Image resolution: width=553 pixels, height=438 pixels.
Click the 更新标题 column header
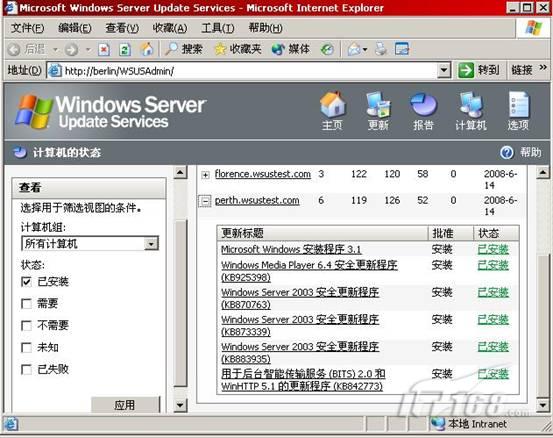[x=322, y=233]
